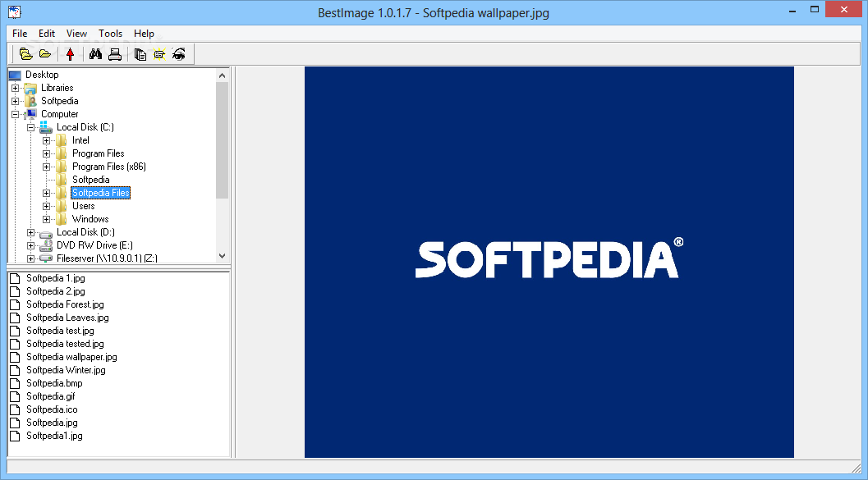Expand the Softpedia Files folder node

point(47,193)
